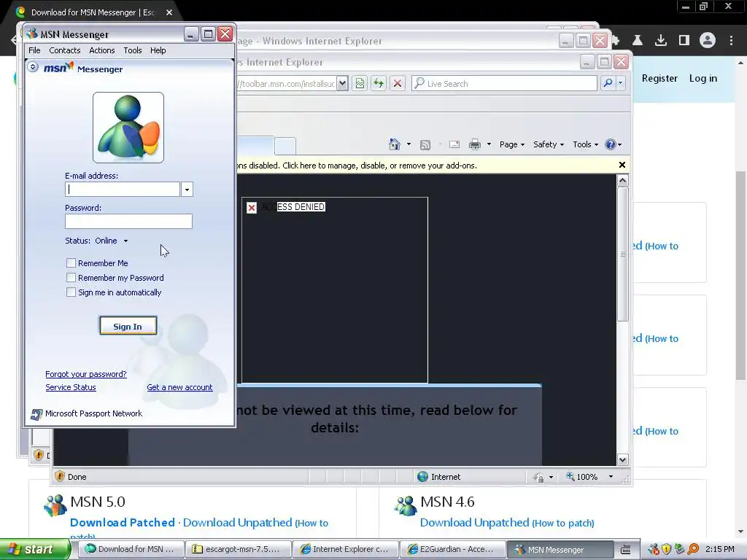Click the MSN Messenger display picture
The width and height of the screenshot is (747, 560).
click(x=128, y=128)
